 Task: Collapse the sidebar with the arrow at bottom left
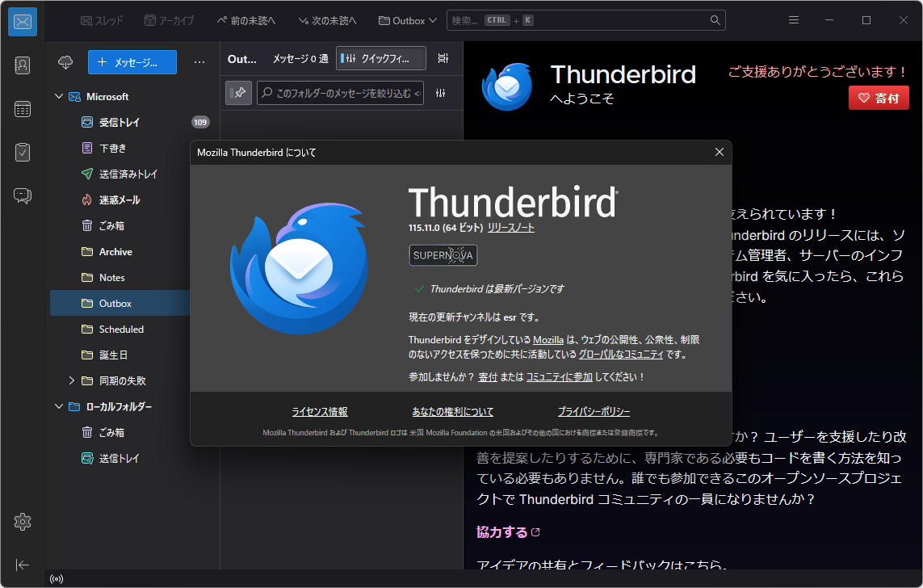click(x=22, y=565)
